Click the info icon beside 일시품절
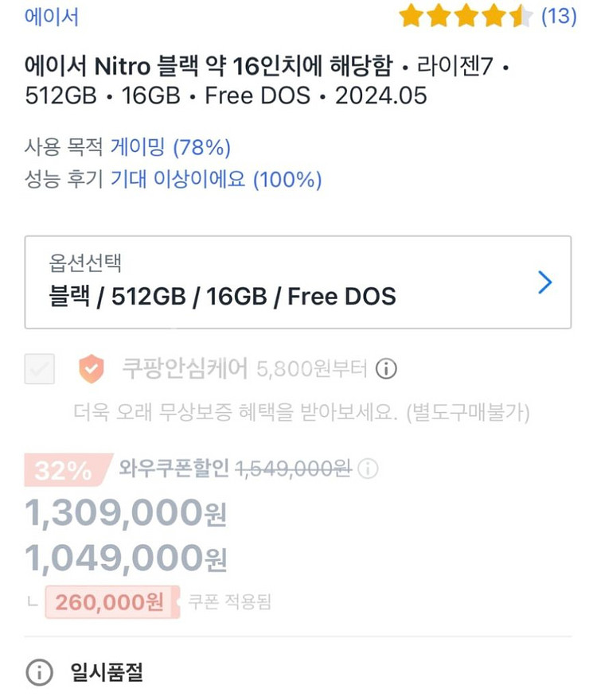Viewport: 597px width, 700px height. click(39, 673)
